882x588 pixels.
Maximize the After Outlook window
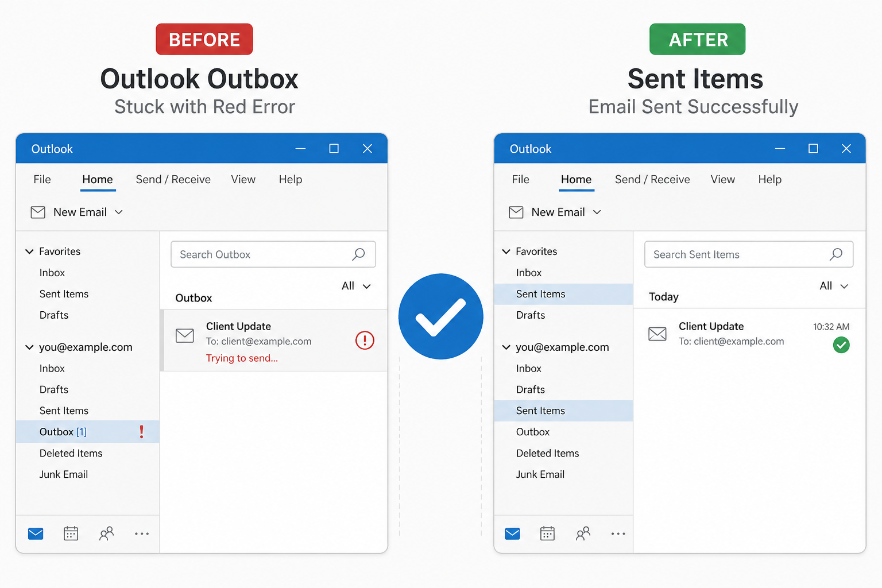pos(813,149)
